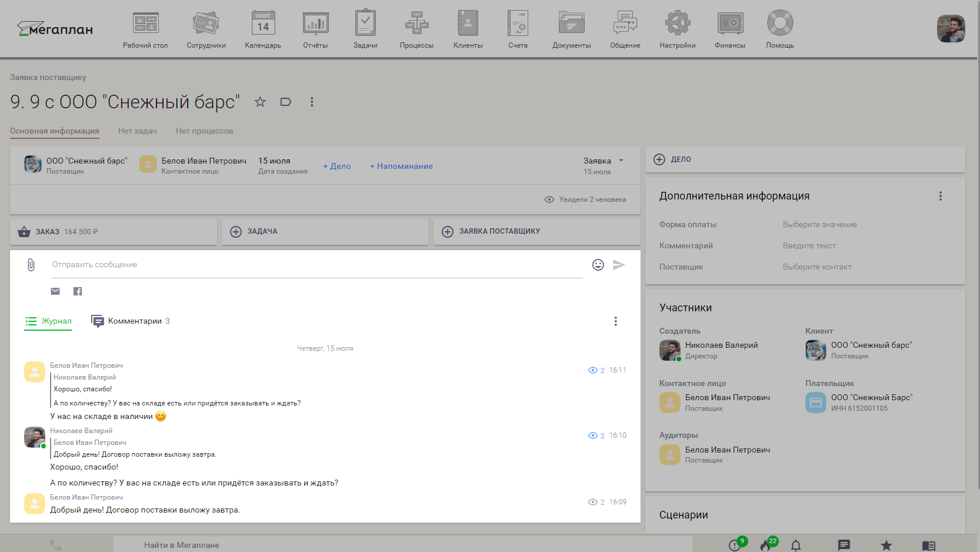980x552 pixels.
Task: Switch to Комментарии tab
Action: coord(131,321)
